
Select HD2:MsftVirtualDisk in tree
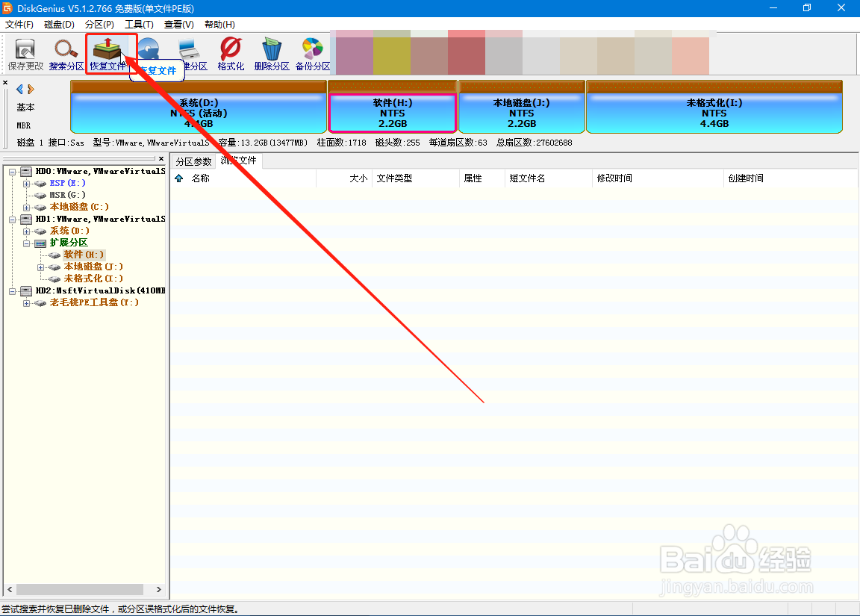[100, 290]
